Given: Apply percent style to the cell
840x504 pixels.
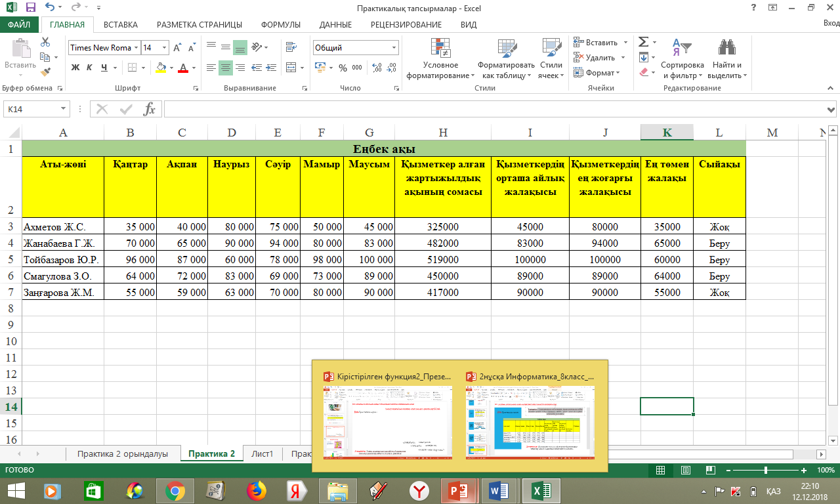Looking at the screenshot, I should (x=343, y=68).
